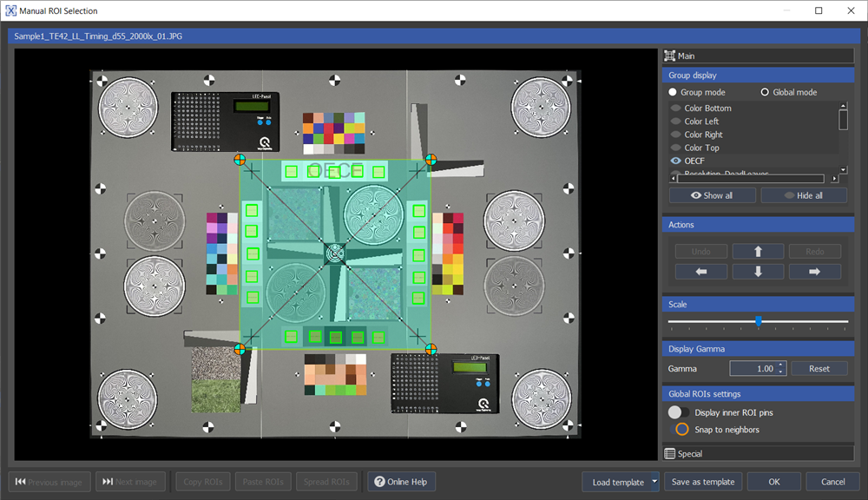This screenshot has width=868, height=500.
Task: Select the Color Bottom group row
Action: pos(754,108)
